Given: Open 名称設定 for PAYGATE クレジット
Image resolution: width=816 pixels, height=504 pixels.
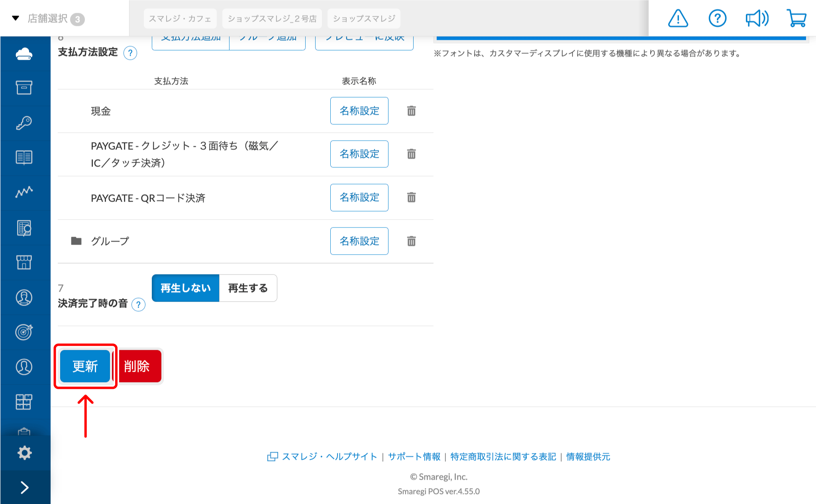Looking at the screenshot, I should [359, 154].
